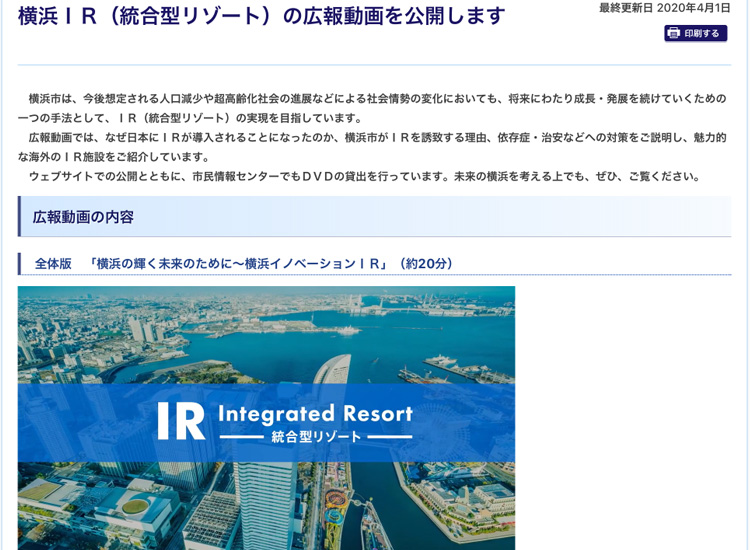Select the page title 横浜IR（統合型リゾート）の広報動画を公開します
The height and width of the screenshot is (550, 750).
(x=261, y=17)
